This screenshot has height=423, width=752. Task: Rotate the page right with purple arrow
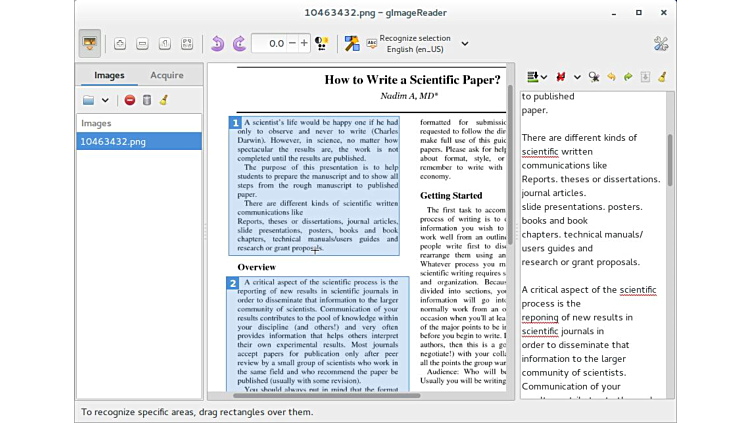click(239, 44)
